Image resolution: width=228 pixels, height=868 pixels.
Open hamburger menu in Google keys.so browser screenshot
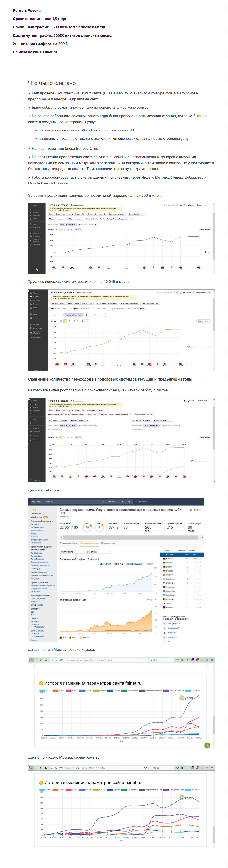(x=212, y=660)
